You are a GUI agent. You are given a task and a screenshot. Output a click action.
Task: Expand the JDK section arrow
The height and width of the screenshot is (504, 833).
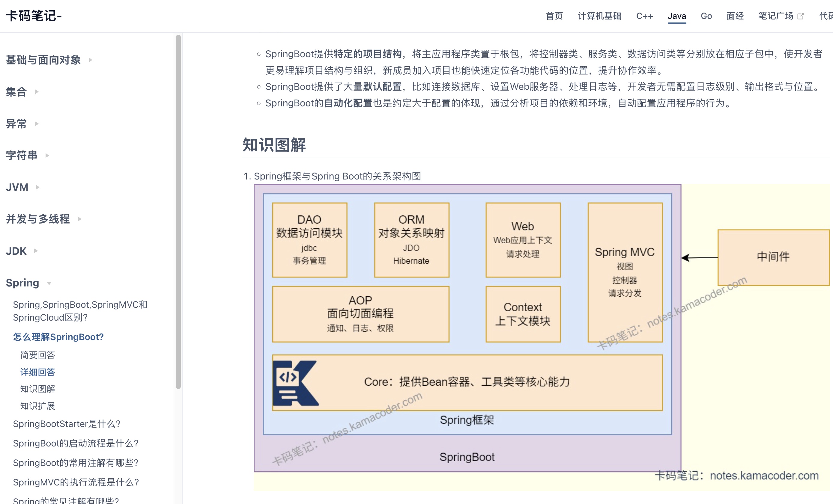click(35, 251)
